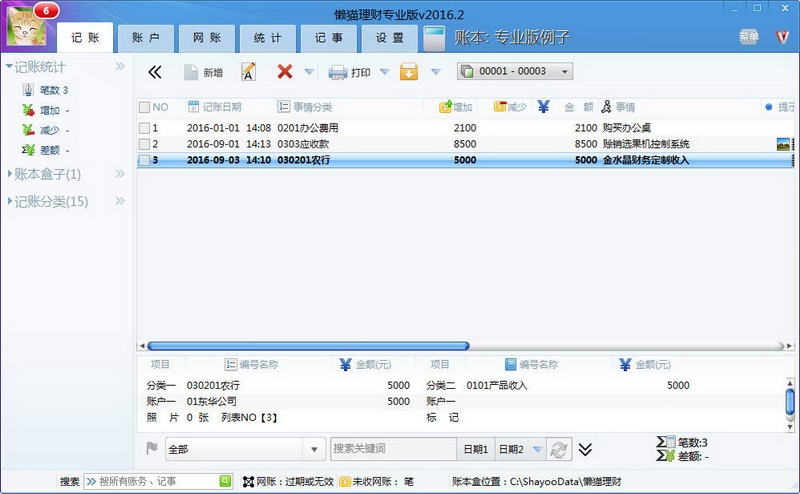Switch to the 统计 tab
The height and width of the screenshot is (494, 800).
tap(268, 38)
